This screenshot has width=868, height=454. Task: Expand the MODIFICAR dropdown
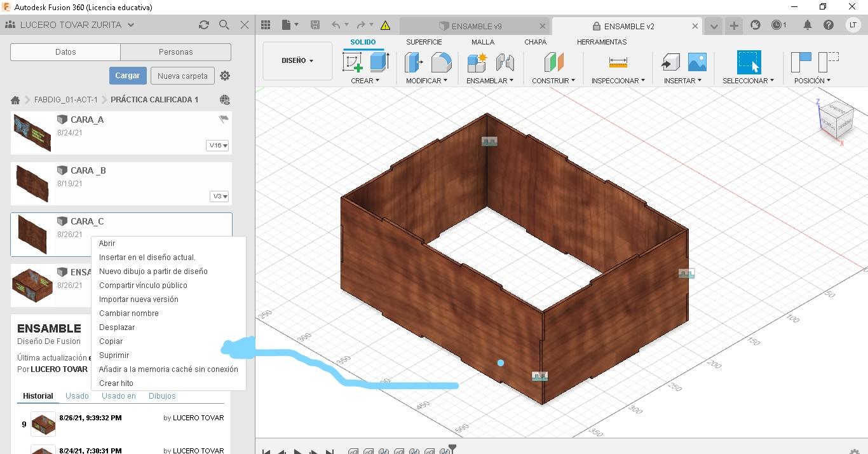coord(426,81)
